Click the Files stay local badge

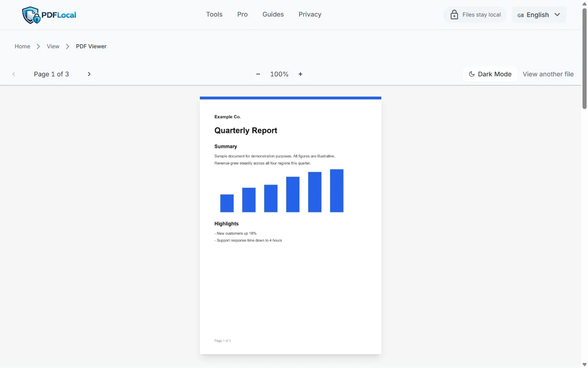tap(475, 15)
